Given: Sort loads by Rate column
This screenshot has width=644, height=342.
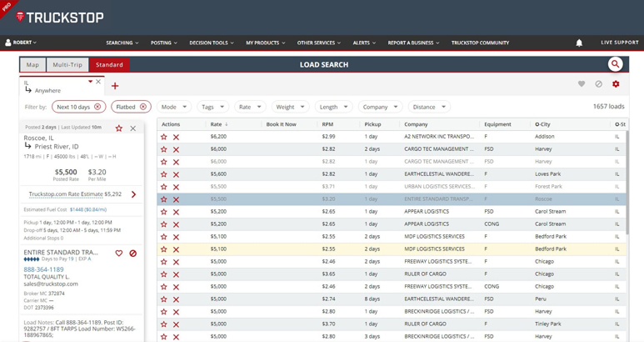Looking at the screenshot, I should (219, 124).
